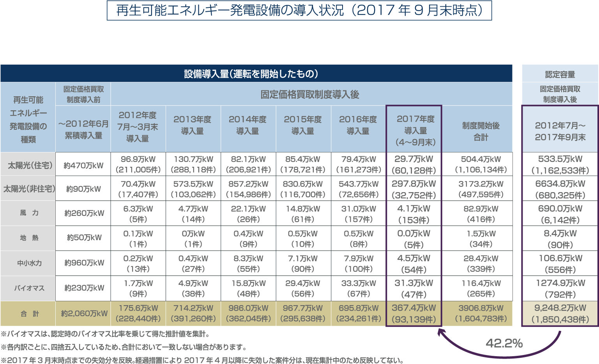The height and width of the screenshot is (364, 599).
Task: Select the 857.2万kW (154,986件) cell
Action: tap(248, 189)
